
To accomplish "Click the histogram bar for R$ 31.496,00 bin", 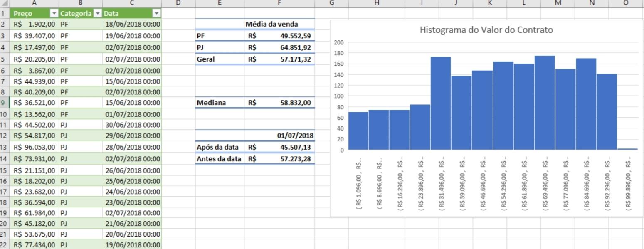I will [x=441, y=103].
